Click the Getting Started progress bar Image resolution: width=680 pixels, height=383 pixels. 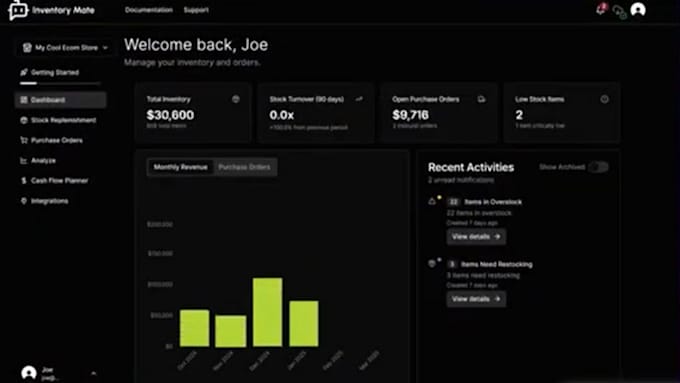[60, 83]
